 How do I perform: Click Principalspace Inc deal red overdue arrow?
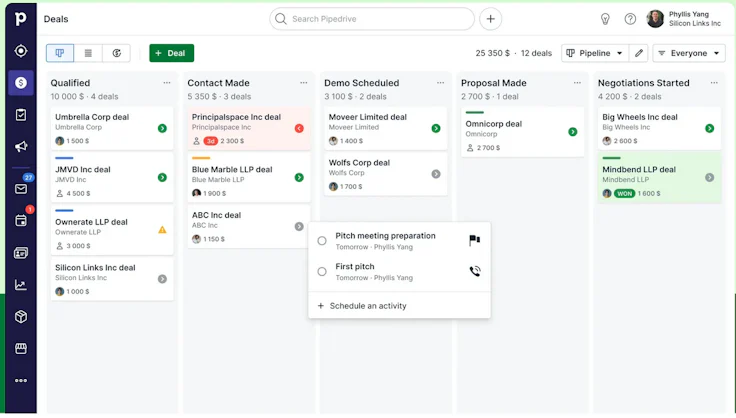299,128
